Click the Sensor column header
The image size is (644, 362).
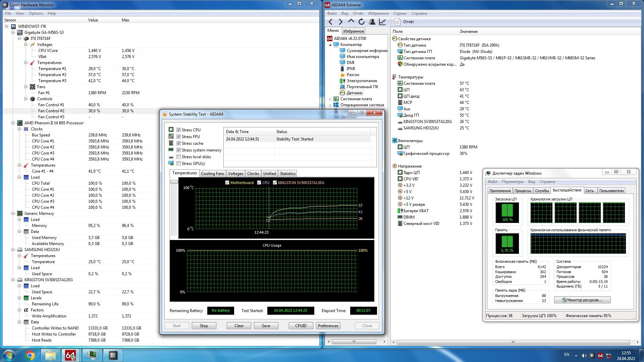(45, 20)
